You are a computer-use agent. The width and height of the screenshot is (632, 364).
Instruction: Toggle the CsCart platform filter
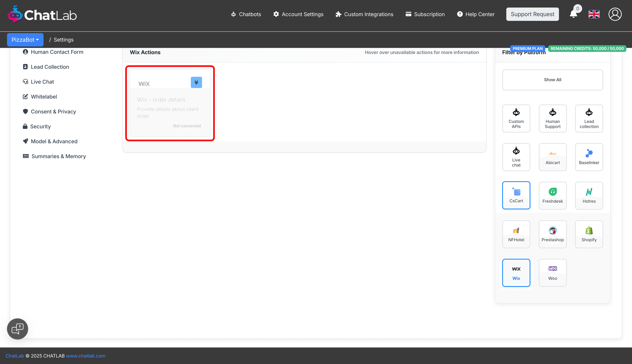pyautogui.click(x=516, y=195)
